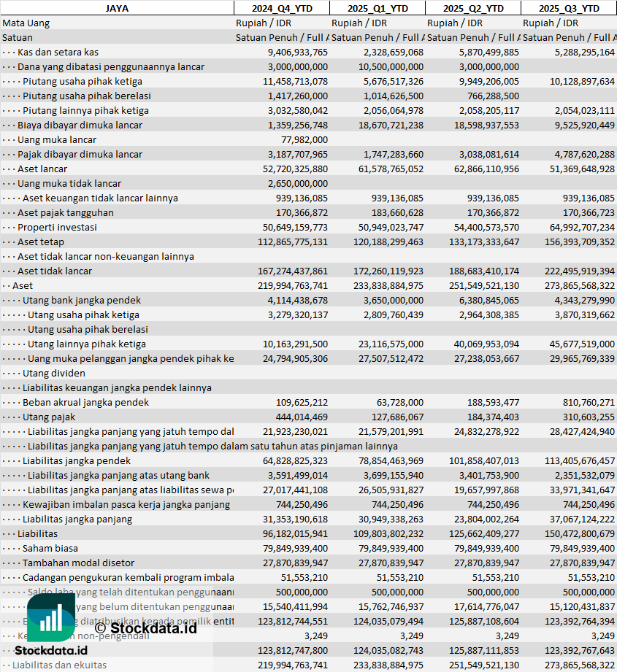Click Liabilitas jangka panjang value 31,353,190,618
617x672 pixels.
coord(296,519)
